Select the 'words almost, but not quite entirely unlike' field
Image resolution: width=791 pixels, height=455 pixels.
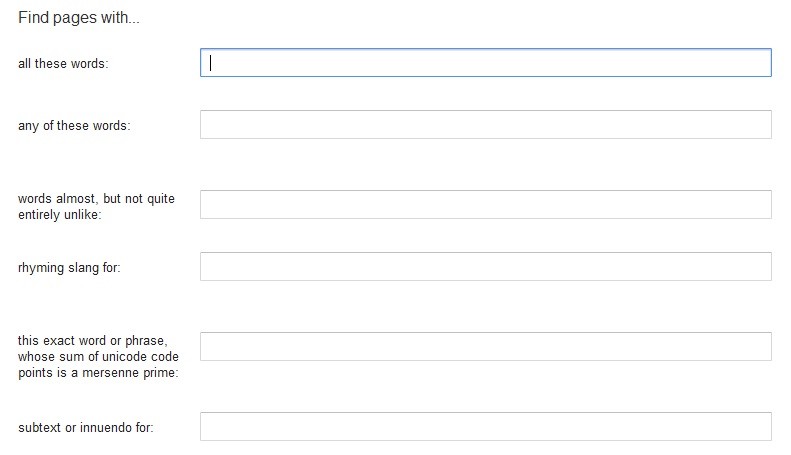(485, 204)
